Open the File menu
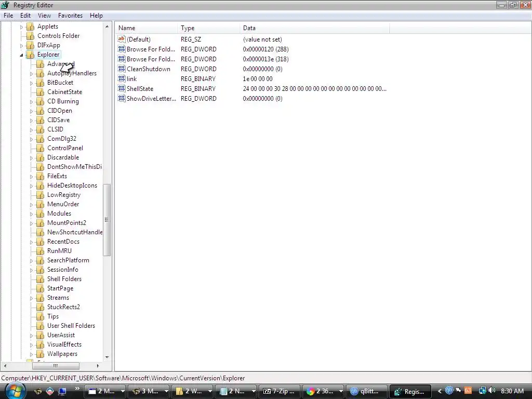The height and width of the screenshot is (399, 532). [8, 16]
